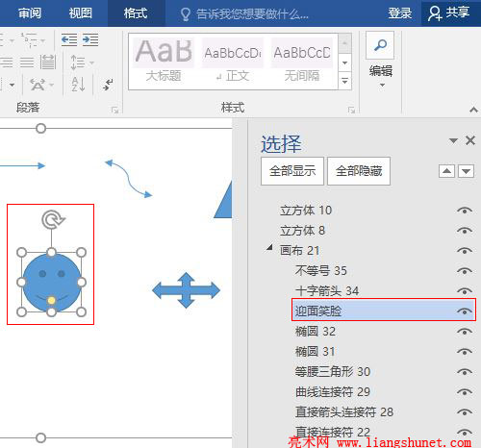Sort text with A-Z icon

[78, 85]
